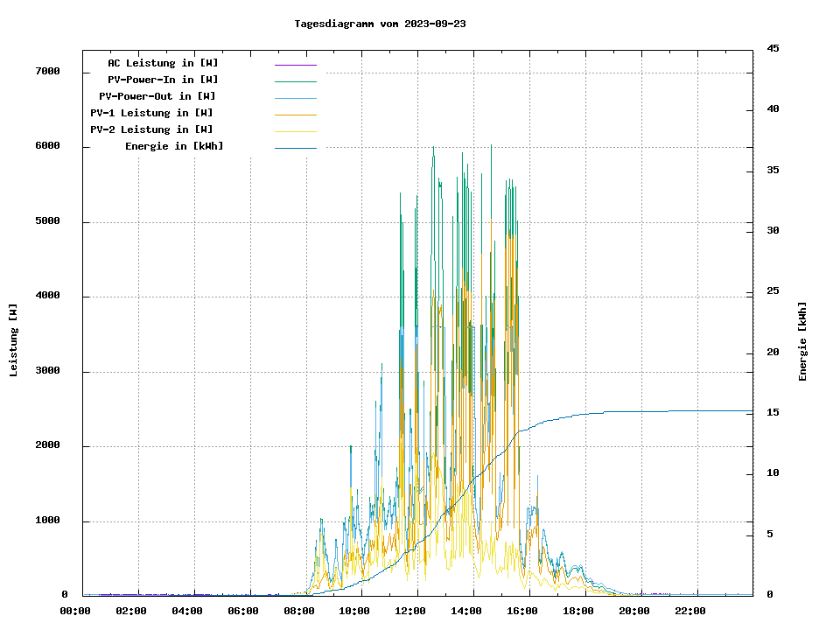This screenshot has width=840, height=630.
Task: Select the AC Leistung legend label
Action: click(163, 63)
